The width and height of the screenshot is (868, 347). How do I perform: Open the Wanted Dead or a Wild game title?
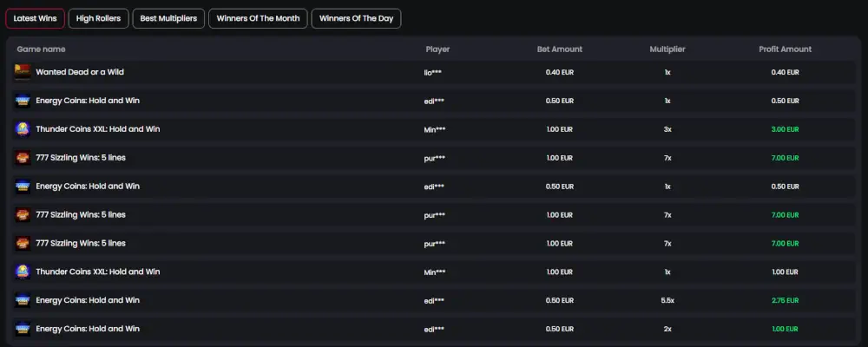79,72
